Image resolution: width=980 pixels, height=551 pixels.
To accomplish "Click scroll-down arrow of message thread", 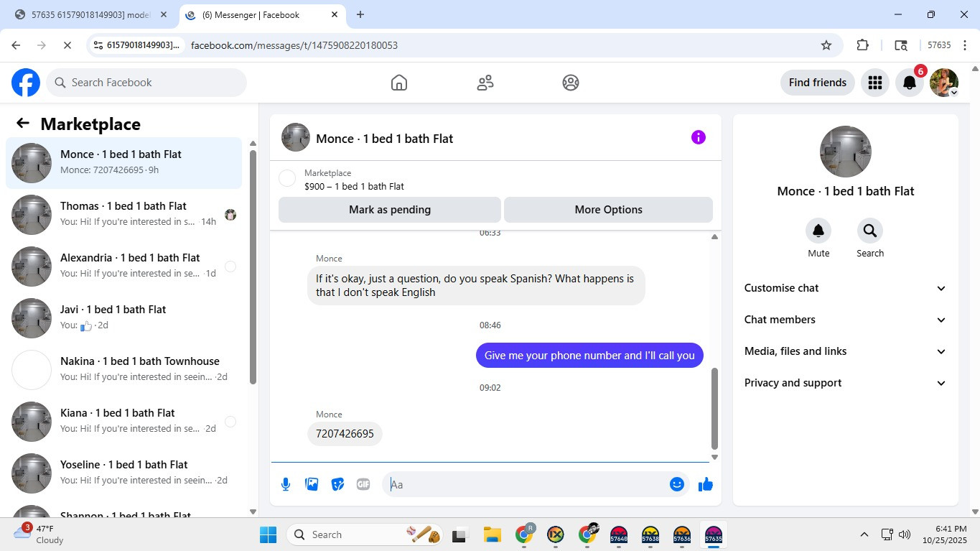I will point(714,457).
